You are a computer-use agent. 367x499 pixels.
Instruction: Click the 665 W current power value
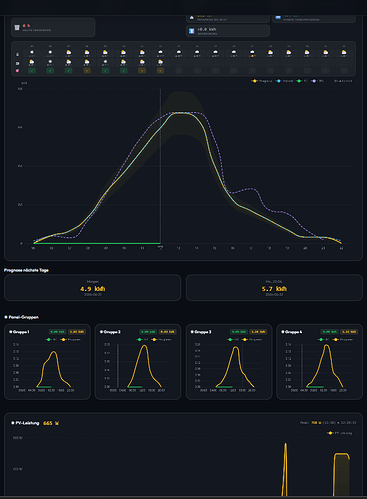(x=51, y=423)
